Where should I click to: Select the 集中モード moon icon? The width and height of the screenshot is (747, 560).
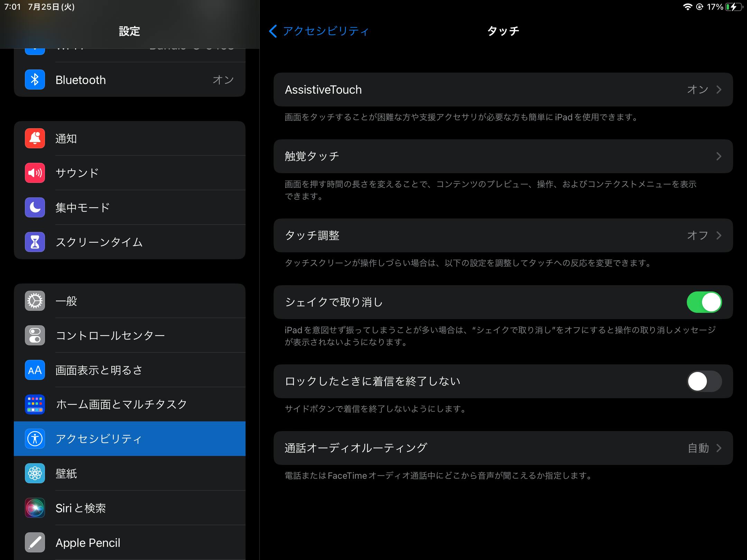coord(35,207)
